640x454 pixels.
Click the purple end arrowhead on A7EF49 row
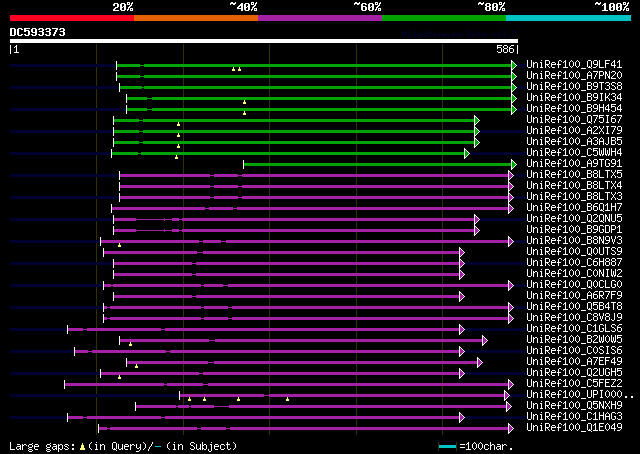pos(480,363)
